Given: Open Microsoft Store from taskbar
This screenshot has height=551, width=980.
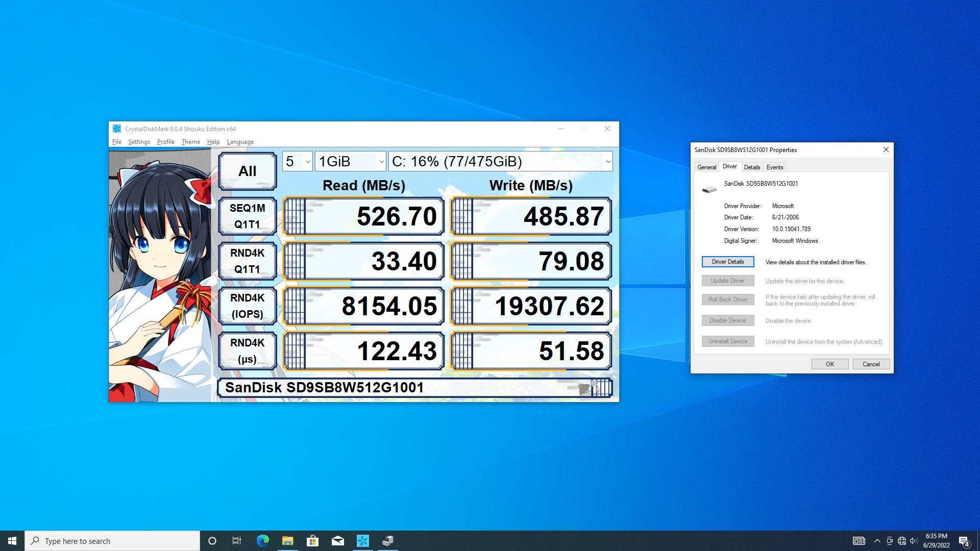Looking at the screenshot, I should tap(312, 541).
